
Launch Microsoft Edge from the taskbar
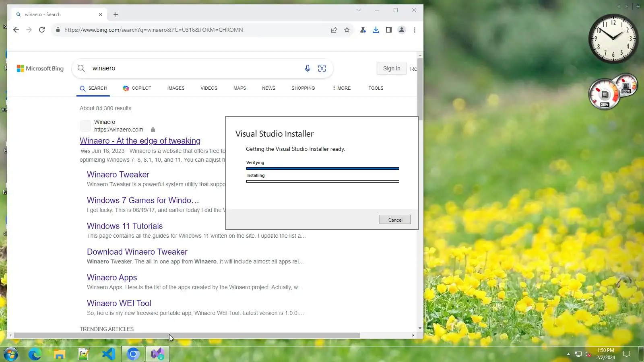[35, 354]
